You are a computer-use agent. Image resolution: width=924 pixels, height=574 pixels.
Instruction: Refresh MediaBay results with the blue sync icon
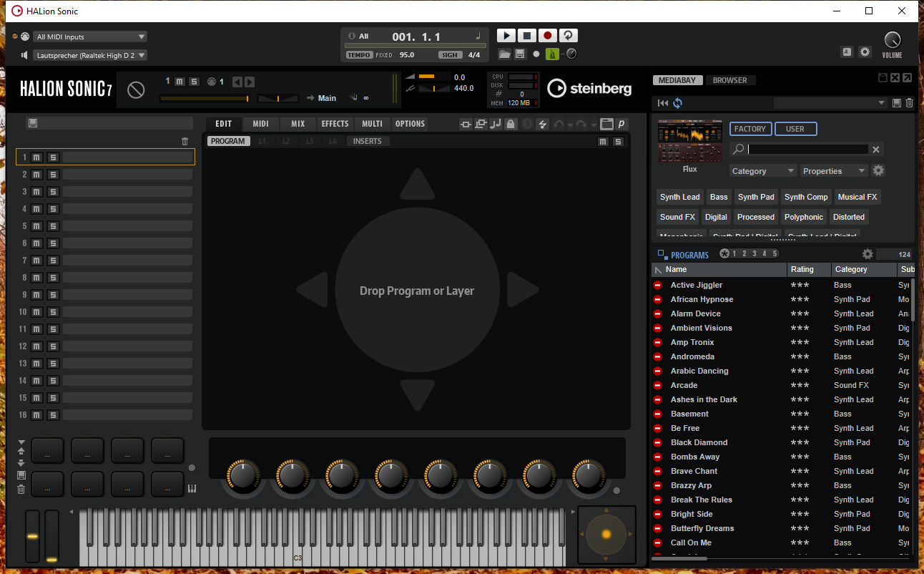pyautogui.click(x=677, y=103)
